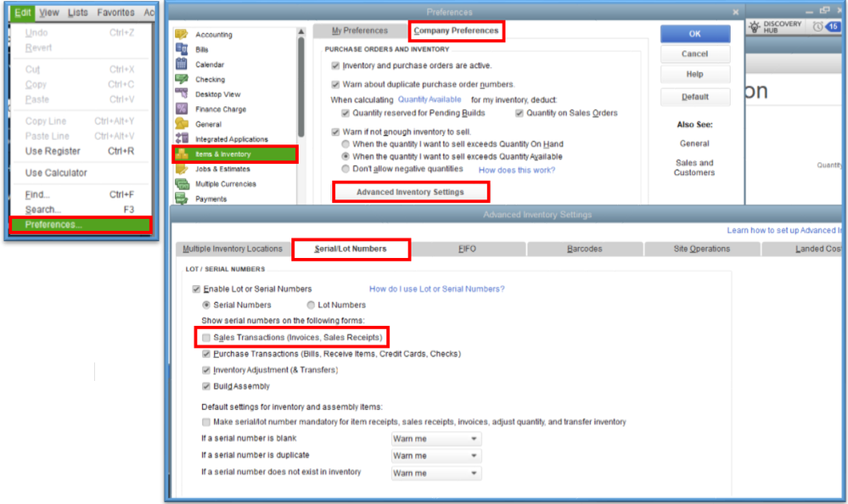Screen dimensions: 848x504
Task: Toggle Inventory Adjustment (& Transfers) checkbox
Action: point(206,371)
